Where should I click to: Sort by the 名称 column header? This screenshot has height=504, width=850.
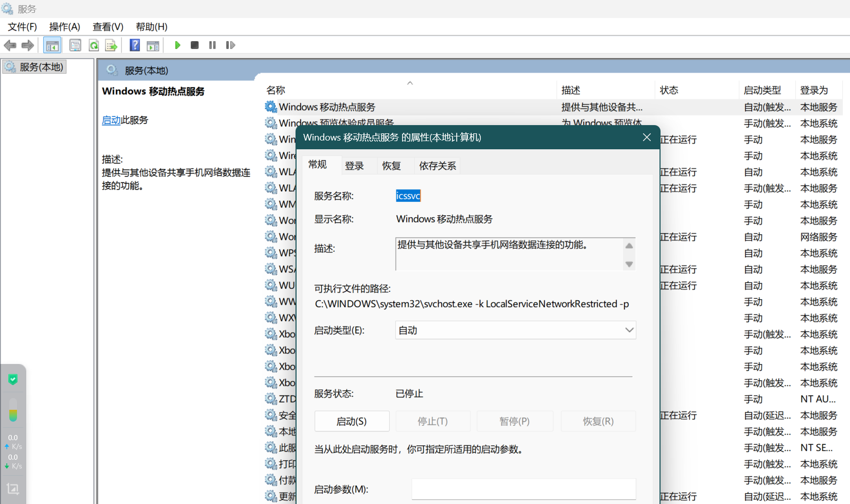pos(410,90)
